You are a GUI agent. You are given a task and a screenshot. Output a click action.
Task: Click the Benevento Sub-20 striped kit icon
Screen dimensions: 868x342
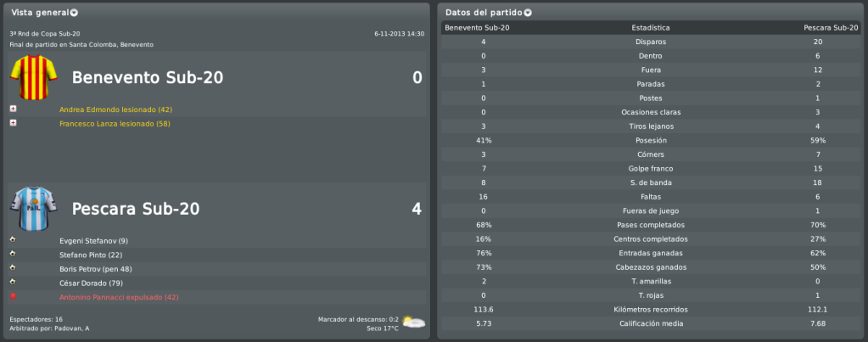(x=34, y=77)
